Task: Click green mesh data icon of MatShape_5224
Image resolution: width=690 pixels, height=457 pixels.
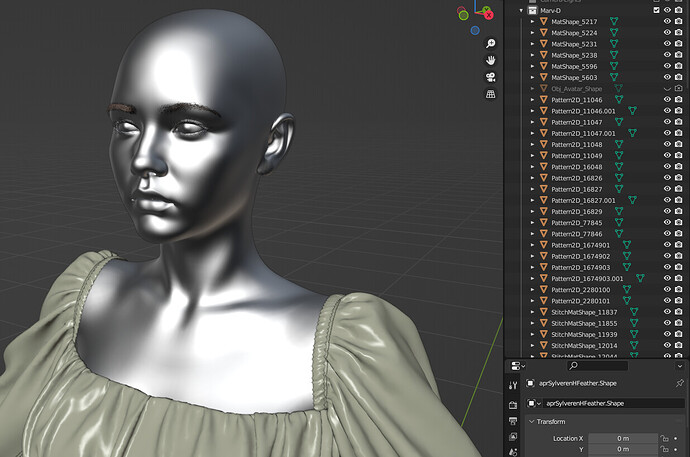Action: pos(614,33)
